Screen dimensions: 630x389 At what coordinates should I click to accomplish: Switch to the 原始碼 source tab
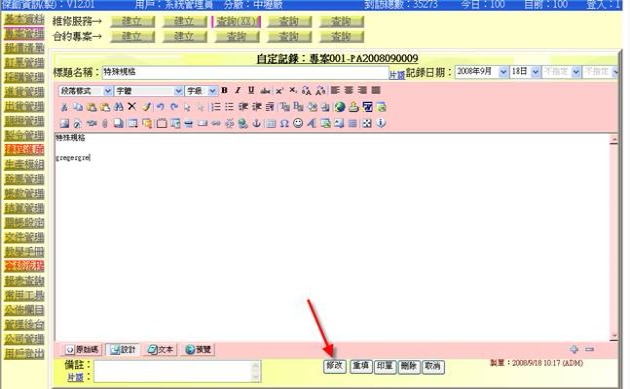82,350
